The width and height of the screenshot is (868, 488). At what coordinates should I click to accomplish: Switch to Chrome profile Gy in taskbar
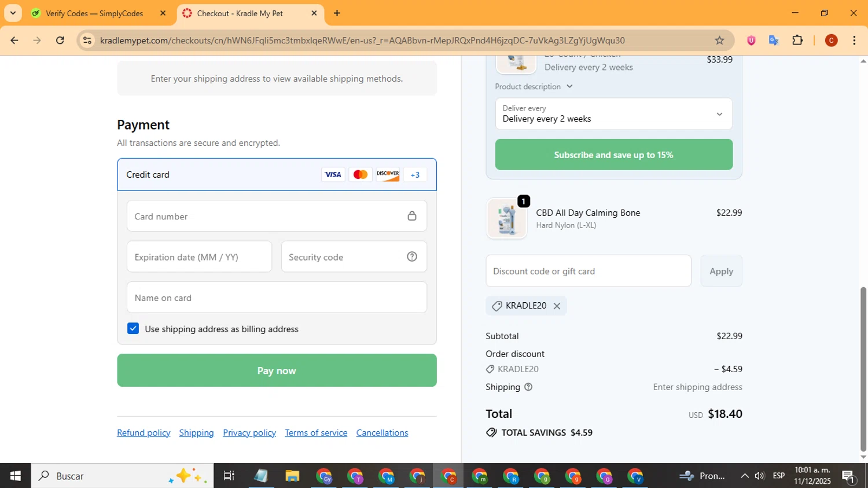click(324, 476)
